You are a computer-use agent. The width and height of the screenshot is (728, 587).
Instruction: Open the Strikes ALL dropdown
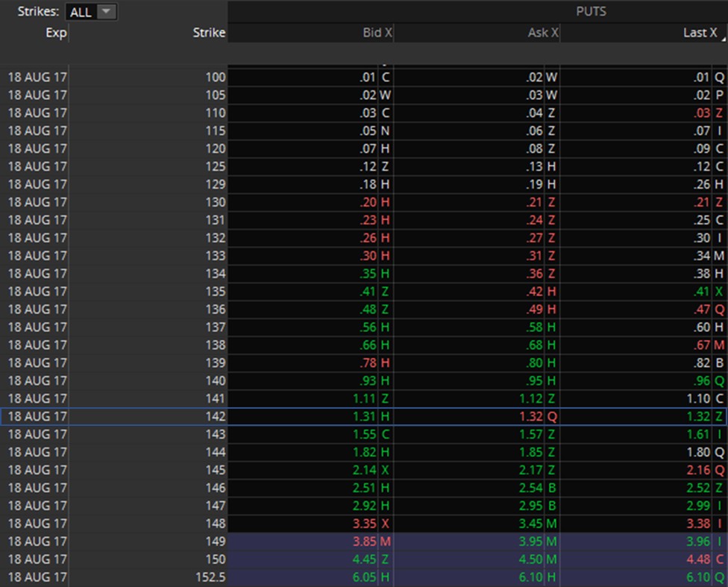tap(91, 12)
